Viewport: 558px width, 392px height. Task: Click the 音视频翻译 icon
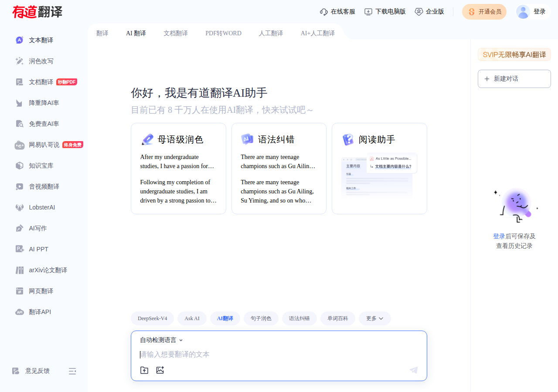[x=19, y=186]
